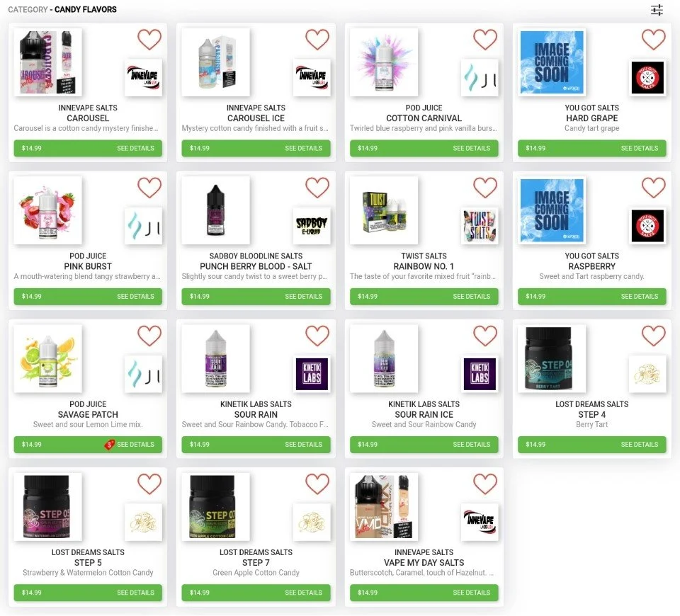Open the filter settings sliders icon
The width and height of the screenshot is (680, 616).
657,10
